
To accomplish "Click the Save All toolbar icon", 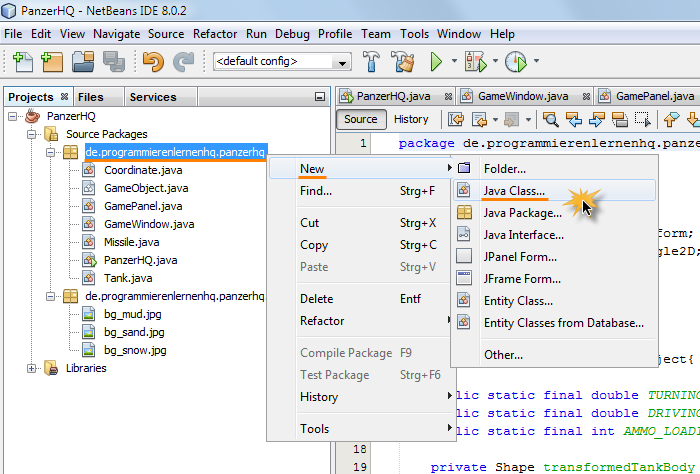I will click(114, 62).
